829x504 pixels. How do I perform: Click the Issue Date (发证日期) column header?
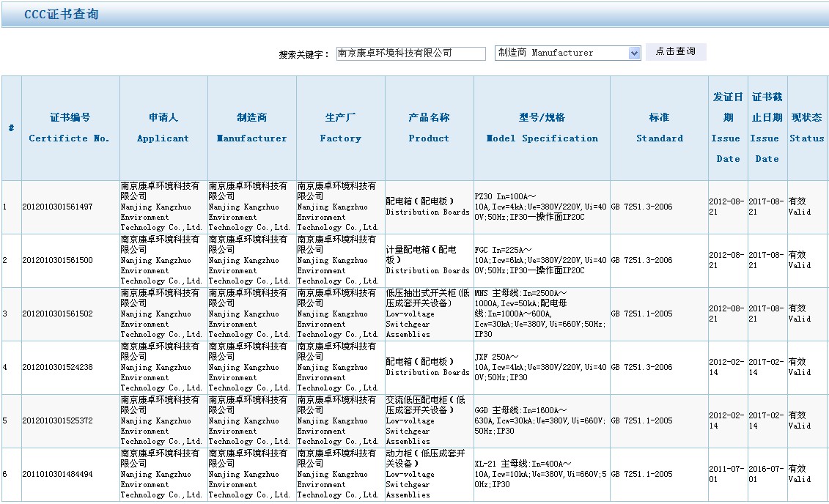click(728, 127)
